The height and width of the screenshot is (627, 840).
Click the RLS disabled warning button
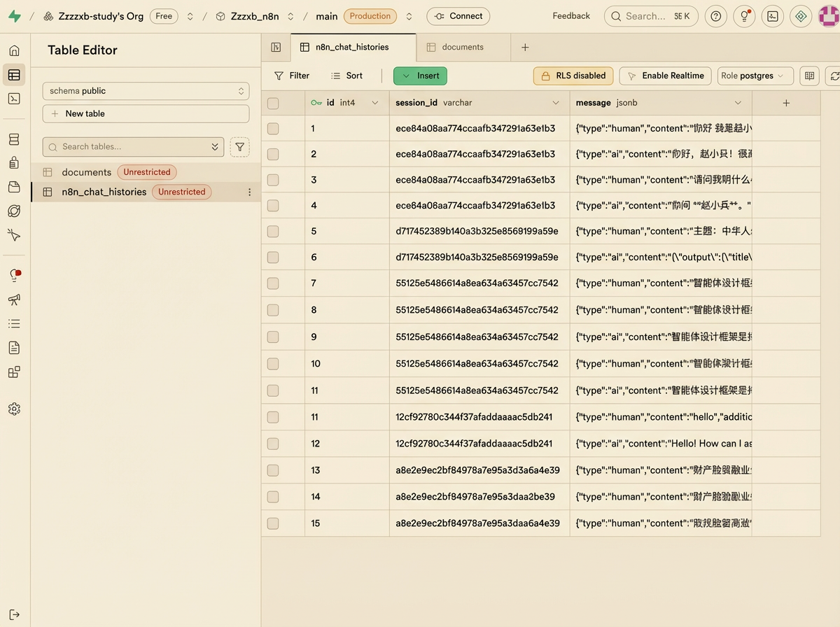tap(573, 76)
